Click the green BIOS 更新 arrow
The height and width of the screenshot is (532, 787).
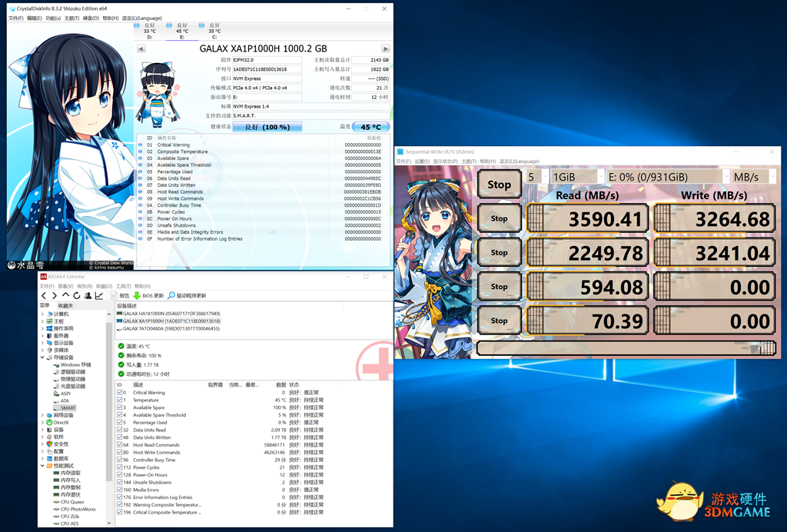137,296
